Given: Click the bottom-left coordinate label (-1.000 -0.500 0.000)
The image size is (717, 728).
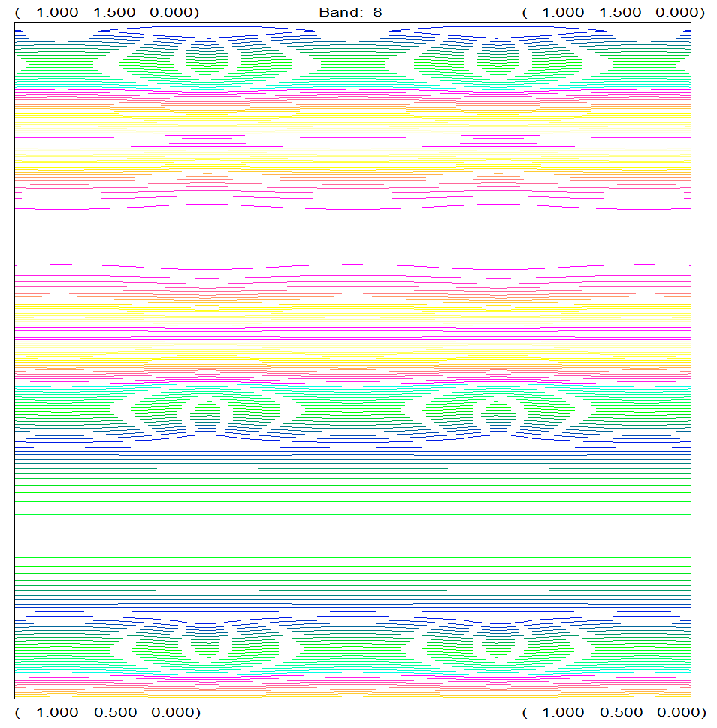Looking at the screenshot, I should pyautogui.click(x=107, y=712).
